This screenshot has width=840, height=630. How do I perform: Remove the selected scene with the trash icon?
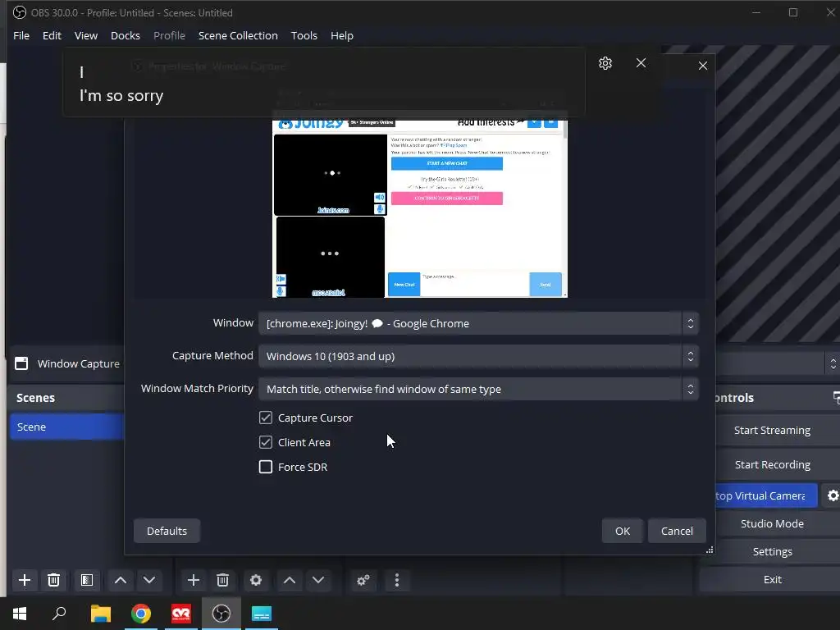[53, 580]
